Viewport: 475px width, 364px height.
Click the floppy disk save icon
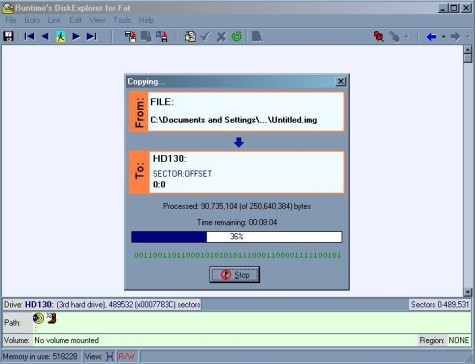(x=8, y=36)
